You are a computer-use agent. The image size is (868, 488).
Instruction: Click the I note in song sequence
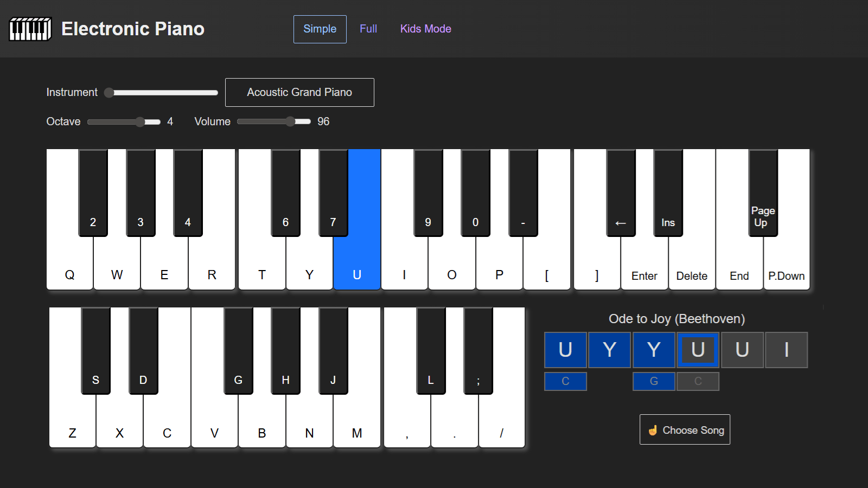point(786,350)
